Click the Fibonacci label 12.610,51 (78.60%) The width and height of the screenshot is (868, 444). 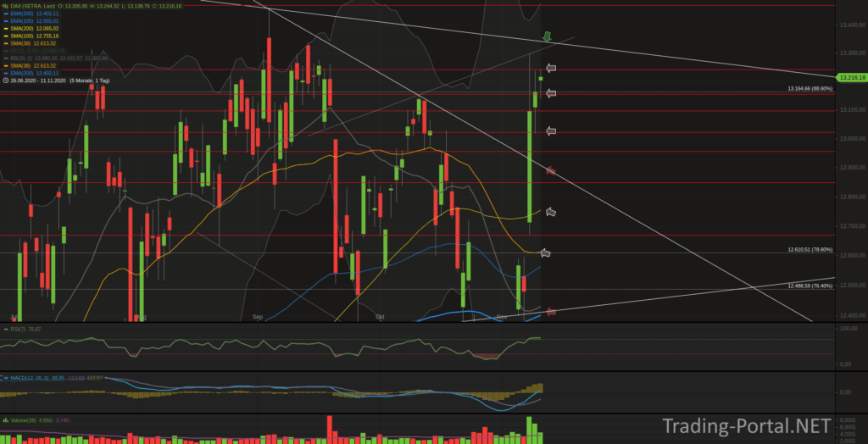810,250
